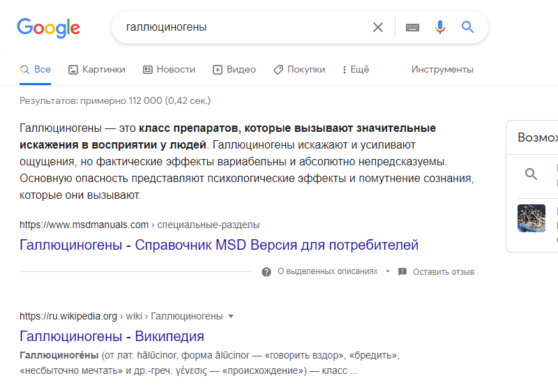Viewport: 558px width, 392px height.
Task: Click the feedback flag icon
Action: pos(402,272)
